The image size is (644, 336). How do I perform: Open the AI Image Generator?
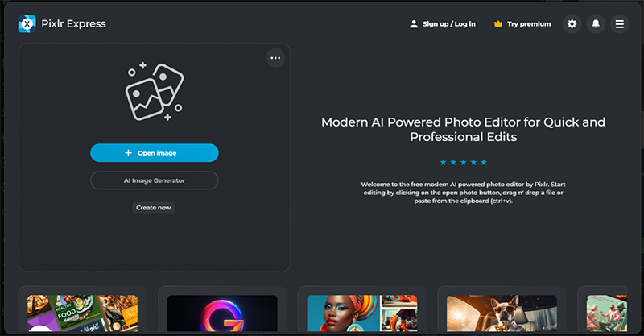[155, 180]
